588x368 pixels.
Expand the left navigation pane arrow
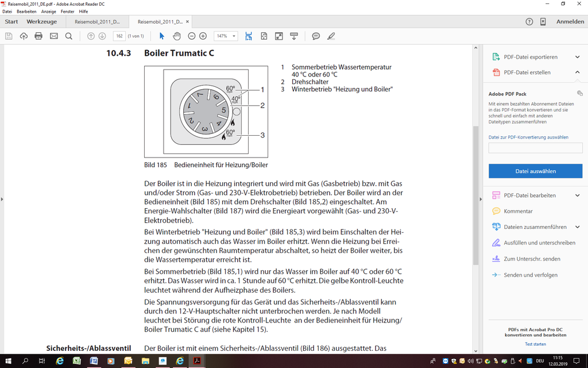pyautogui.click(x=2, y=199)
